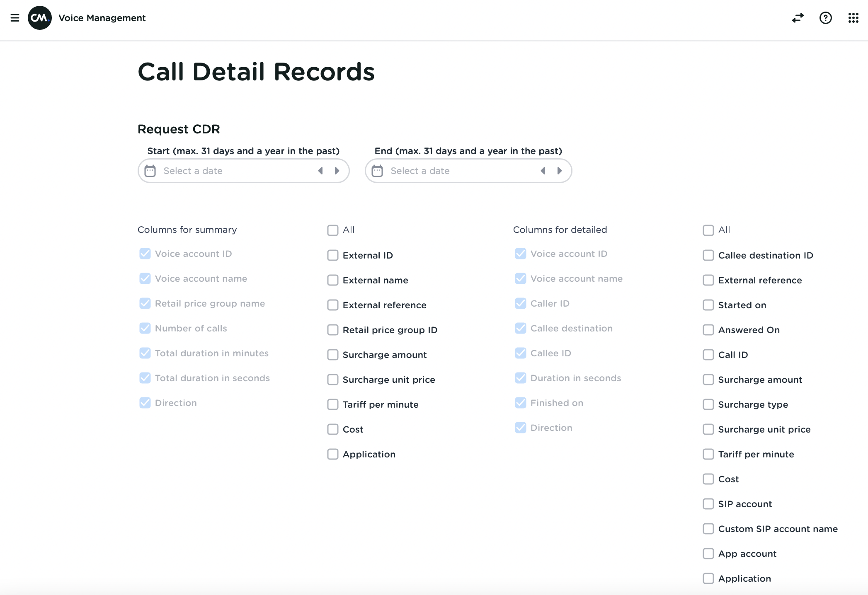Check All for summary columns

point(333,230)
